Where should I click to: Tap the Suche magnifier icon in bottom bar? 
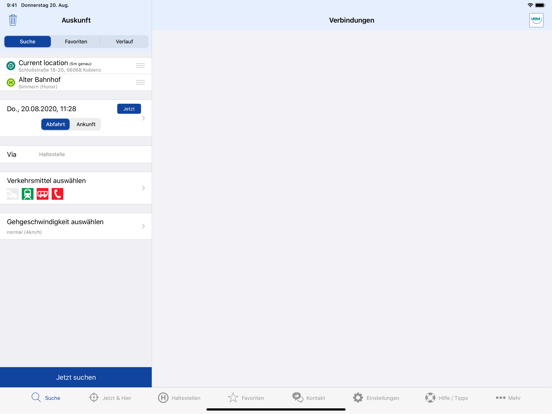(x=36, y=397)
